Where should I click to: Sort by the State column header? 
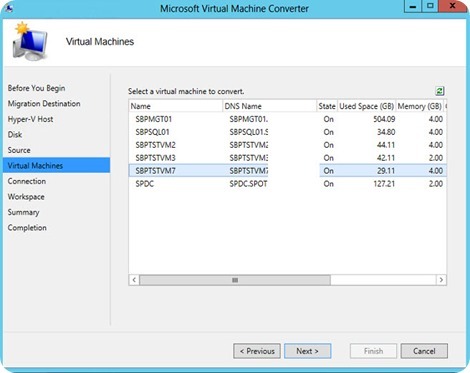coord(327,106)
